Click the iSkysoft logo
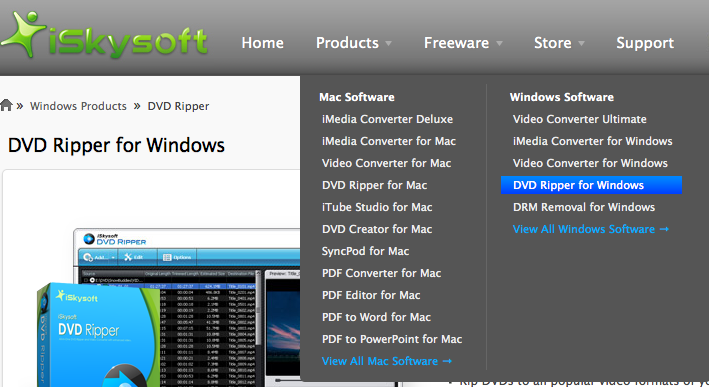Viewport: 709px width, 387px height. [x=104, y=35]
